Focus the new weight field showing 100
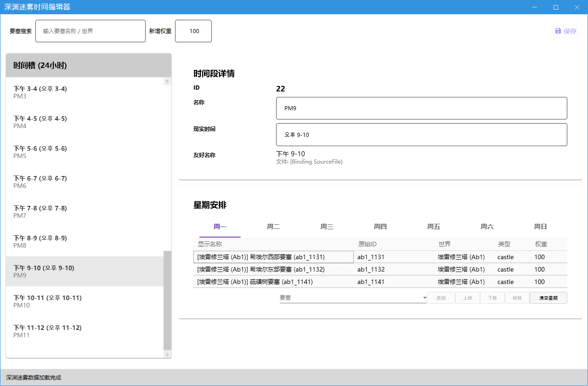 click(193, 31)
